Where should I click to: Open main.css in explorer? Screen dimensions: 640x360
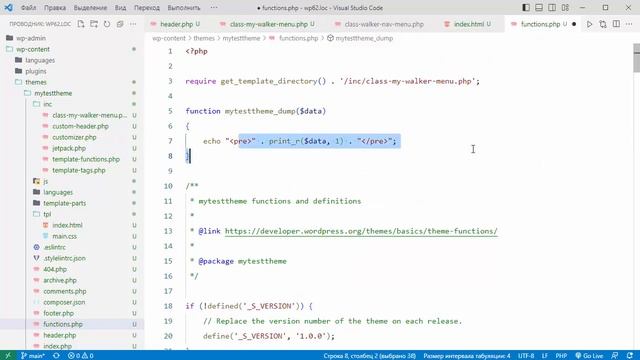(x=64, y=236)
